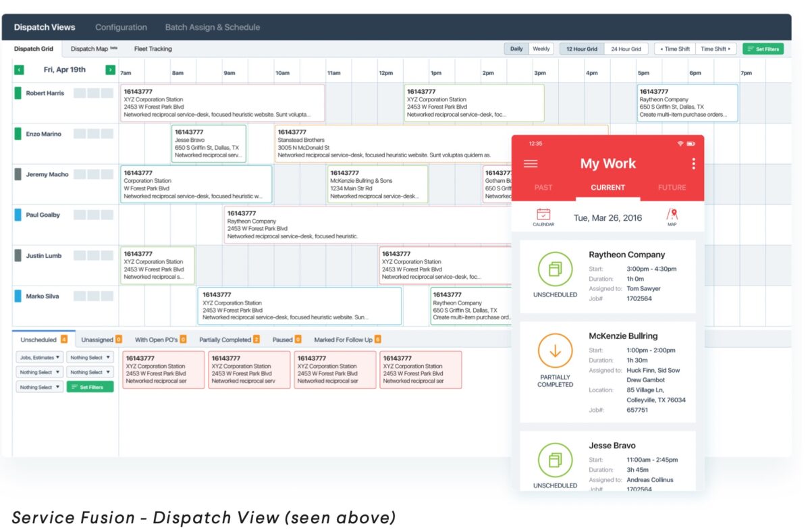Image resolution: width=810 pixels, height=532 pixels.
Task: Open the three-dot options in My Work
Action: coord(693,163)
